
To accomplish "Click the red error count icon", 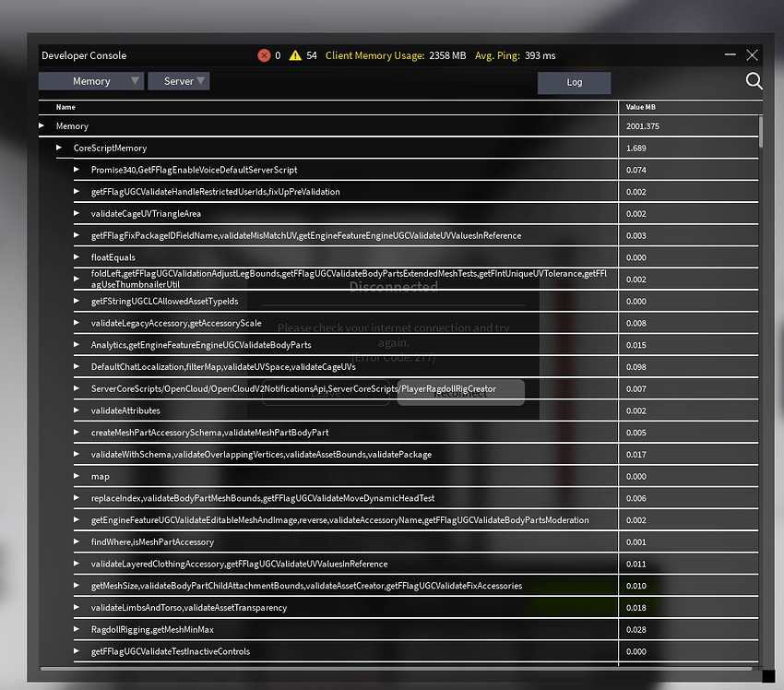I will pyautogui.click(x=264, y=54).
